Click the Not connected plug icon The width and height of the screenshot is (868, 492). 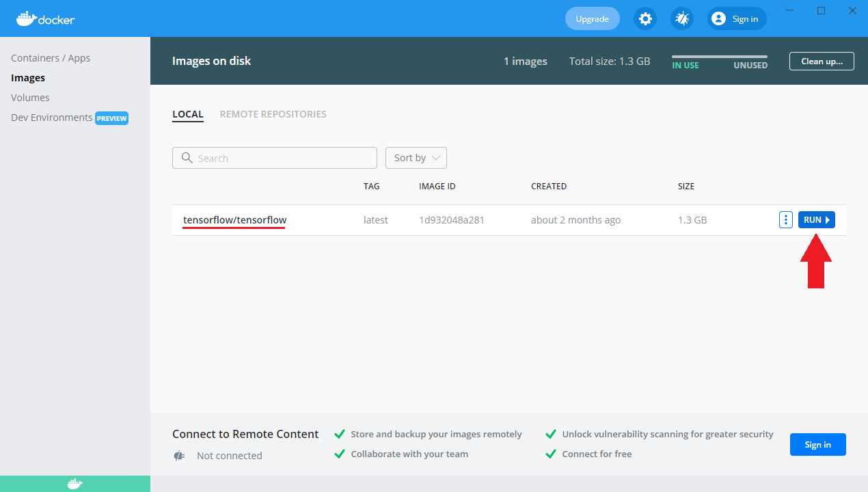180,456
